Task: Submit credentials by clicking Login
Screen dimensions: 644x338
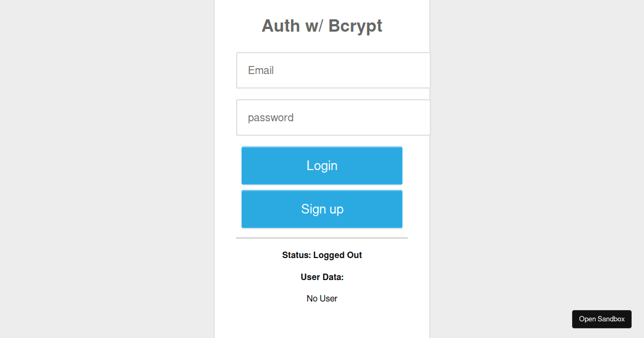Action: 322,165
